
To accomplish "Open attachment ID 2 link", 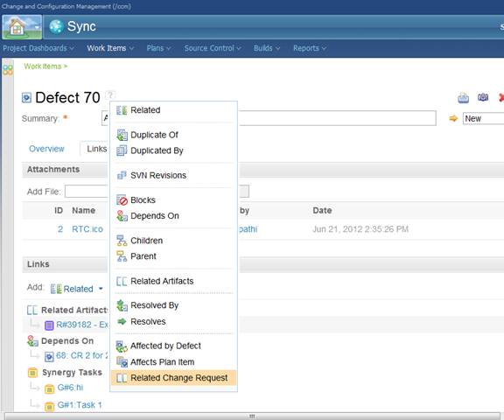I will pyautogui.click(x=60, y=229).
